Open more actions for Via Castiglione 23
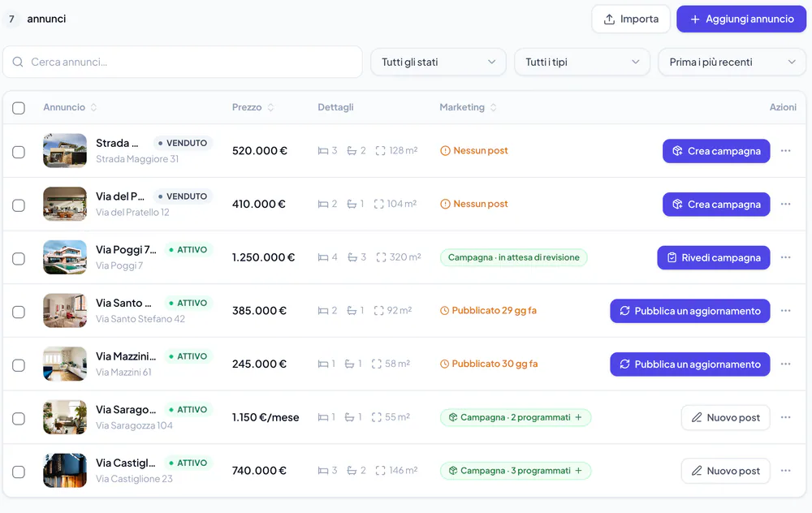 click(785, 471)
